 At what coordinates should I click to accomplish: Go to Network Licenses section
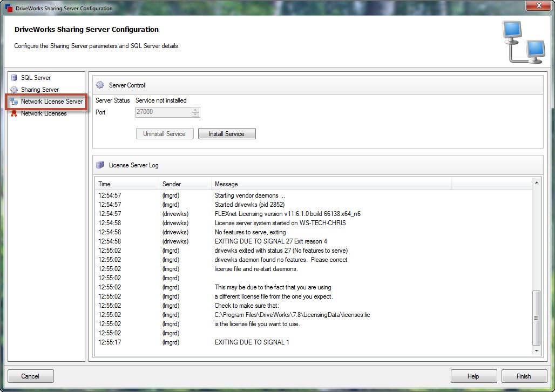(x=44, y=113)
